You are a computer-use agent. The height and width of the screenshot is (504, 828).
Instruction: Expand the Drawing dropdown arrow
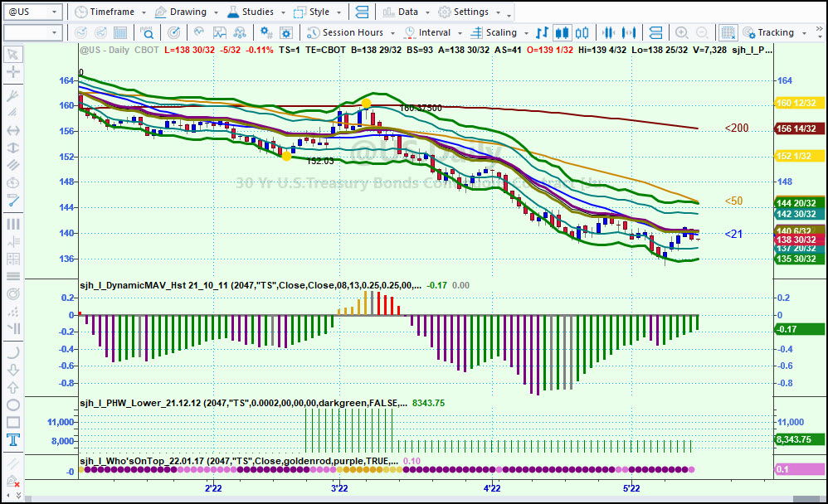coord(216,12)
